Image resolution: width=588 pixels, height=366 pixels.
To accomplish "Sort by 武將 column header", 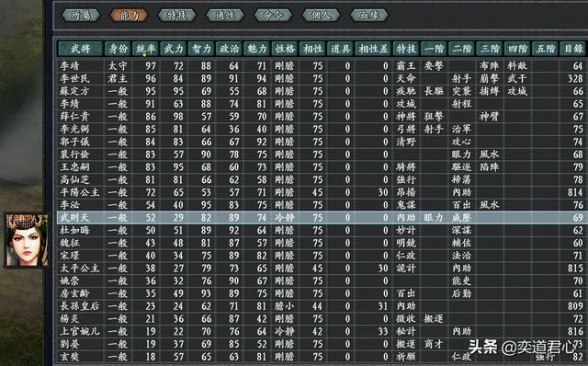I will 80,49.
